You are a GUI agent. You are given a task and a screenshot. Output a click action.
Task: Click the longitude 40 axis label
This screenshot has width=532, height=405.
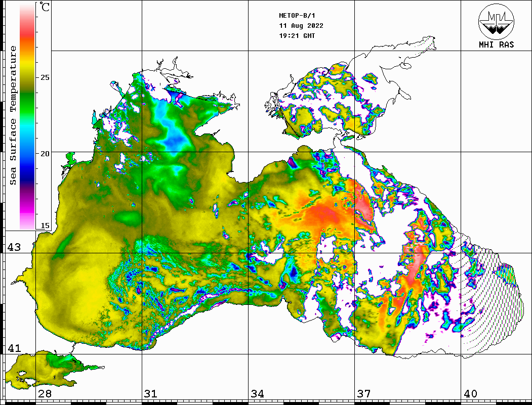[x=470, y=394]
